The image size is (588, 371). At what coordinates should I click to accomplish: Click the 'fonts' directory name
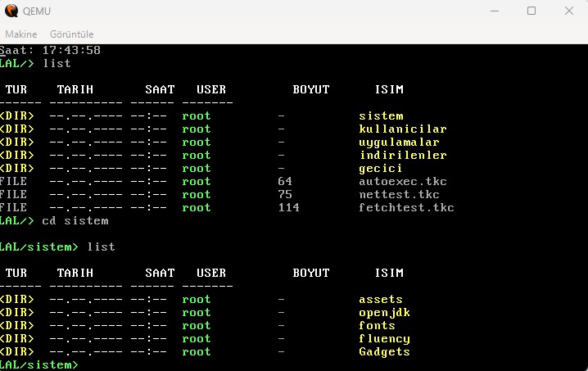coord(377,326)
